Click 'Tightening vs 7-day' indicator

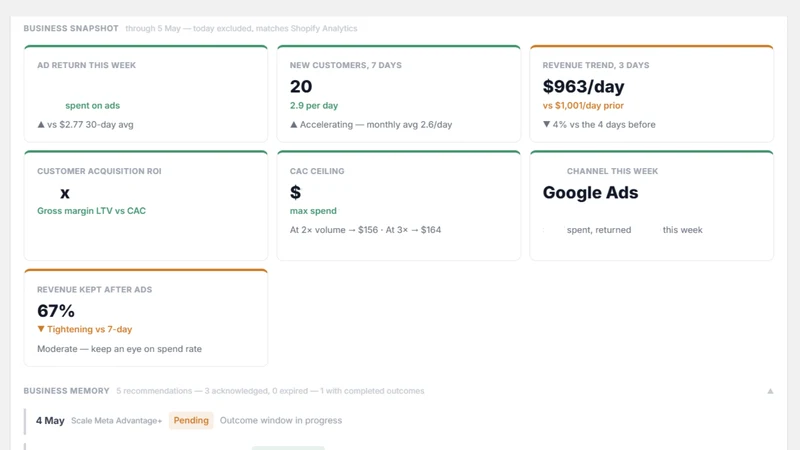(85, 329)
